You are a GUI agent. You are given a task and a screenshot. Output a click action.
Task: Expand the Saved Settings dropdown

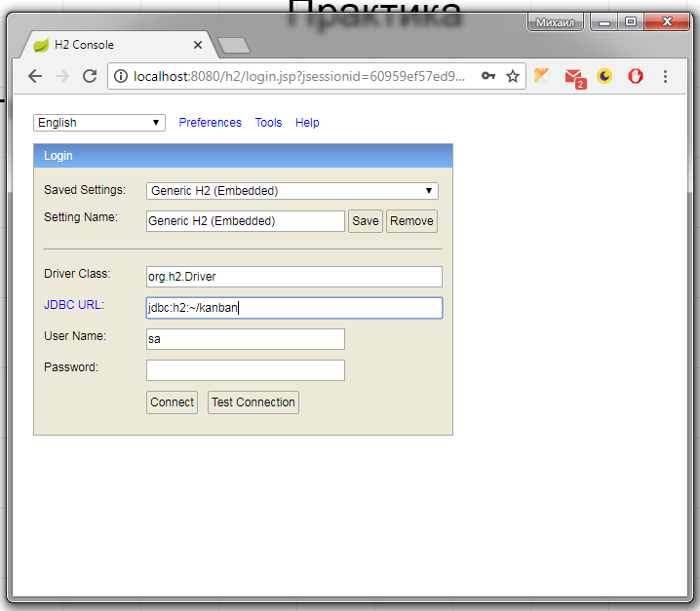point(292,191)
